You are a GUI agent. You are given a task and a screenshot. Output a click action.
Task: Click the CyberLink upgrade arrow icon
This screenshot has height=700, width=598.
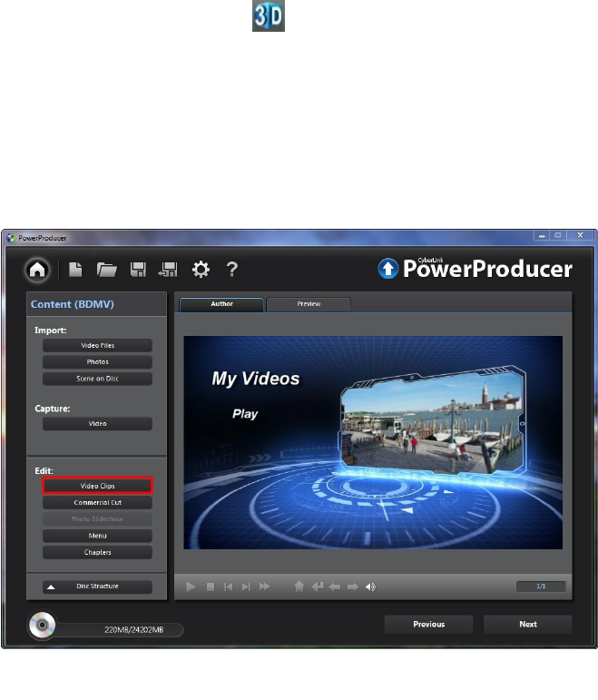pyautogui.click(x=387, y=269)
